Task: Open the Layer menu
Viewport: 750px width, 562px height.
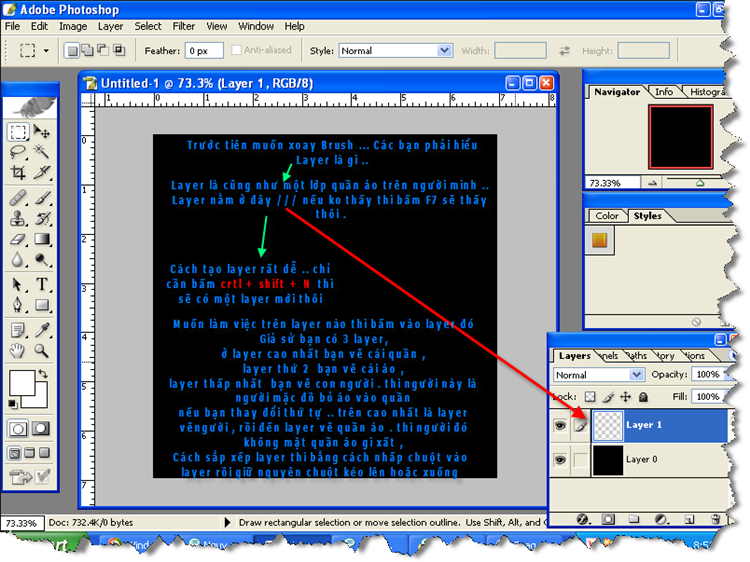Action: [x=110, y=26]
